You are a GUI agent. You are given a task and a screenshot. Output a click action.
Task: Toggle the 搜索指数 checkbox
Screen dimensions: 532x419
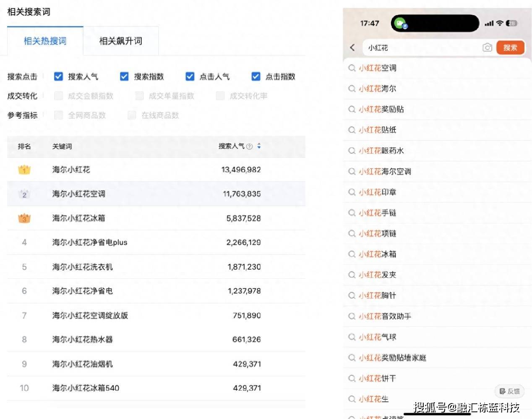(124, 76)
